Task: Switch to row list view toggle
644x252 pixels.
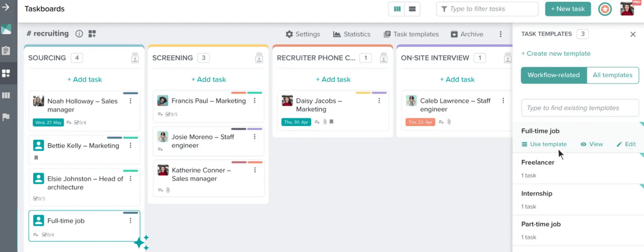Action: (412, 9)
